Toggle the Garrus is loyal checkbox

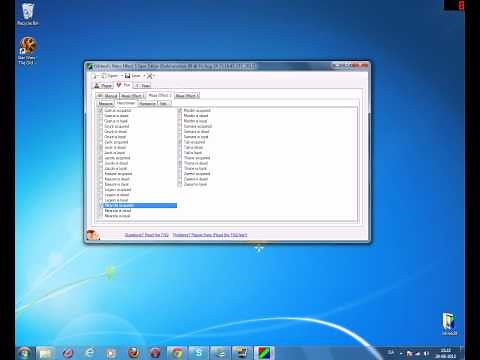pyautogui.click(x=100, y=121)
